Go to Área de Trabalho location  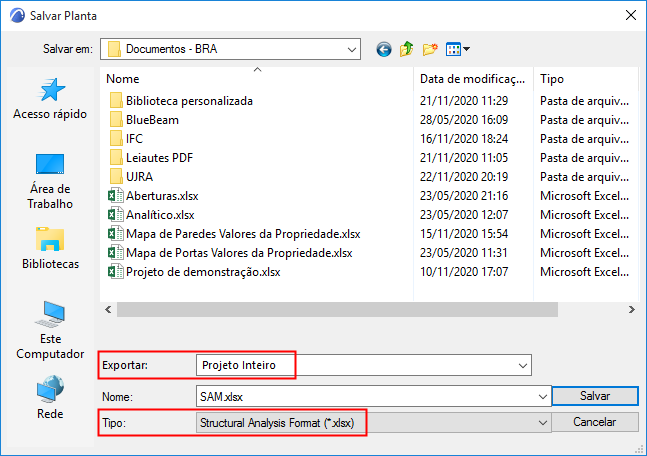pyautogui.click(x=50, y=180)
